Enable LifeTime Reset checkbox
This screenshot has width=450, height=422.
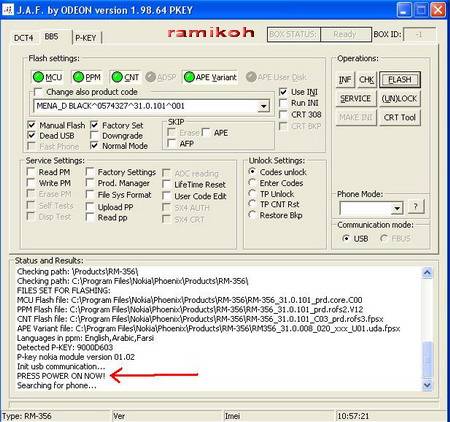[x=166, y=184]
